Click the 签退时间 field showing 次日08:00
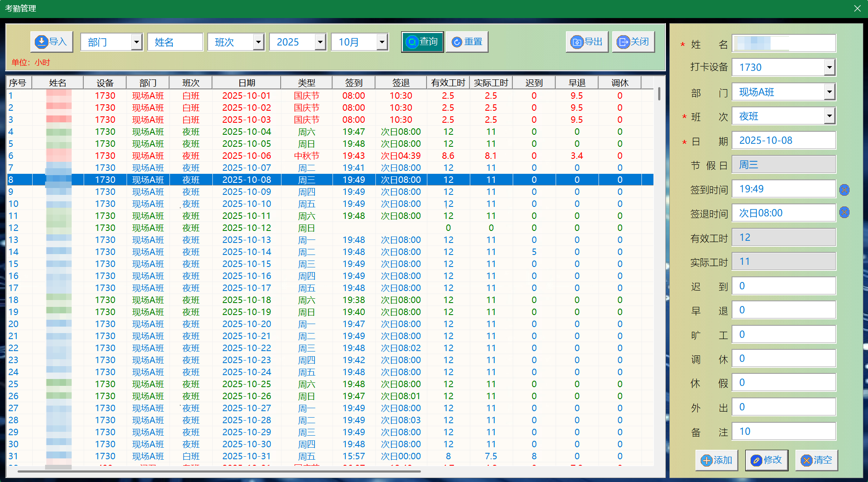 click(x=784, y=213)
